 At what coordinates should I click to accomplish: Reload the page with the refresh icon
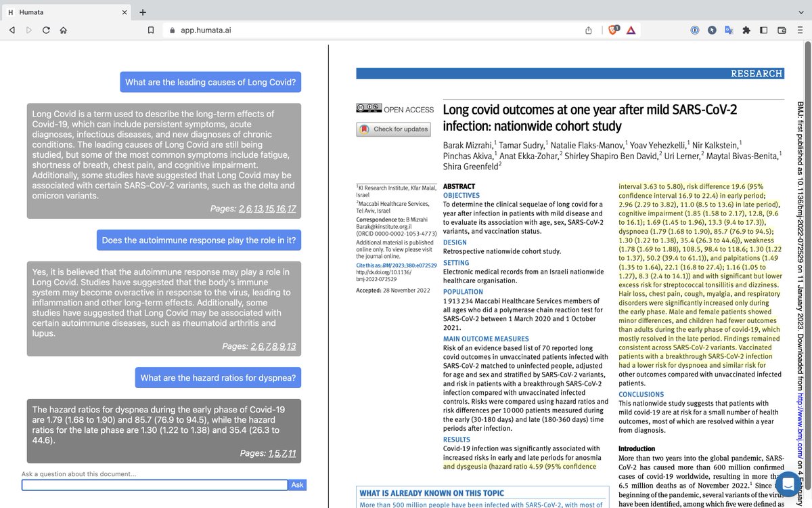[x=46, y=30]
